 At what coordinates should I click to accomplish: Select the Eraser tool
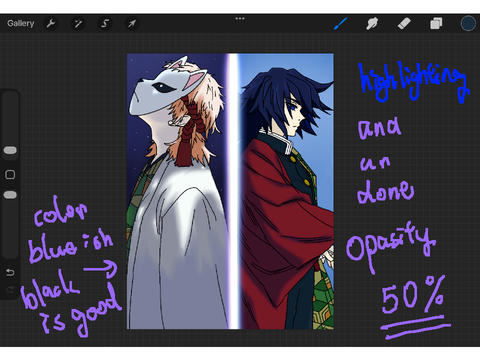(x=404, y=24)
